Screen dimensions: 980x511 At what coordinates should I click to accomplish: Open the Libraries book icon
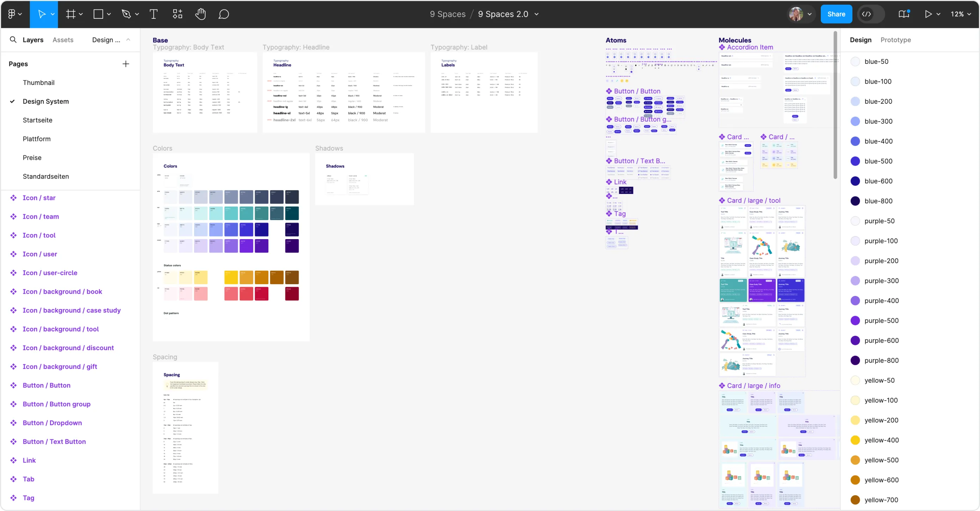pyautogui.click(x=904, y=14)
